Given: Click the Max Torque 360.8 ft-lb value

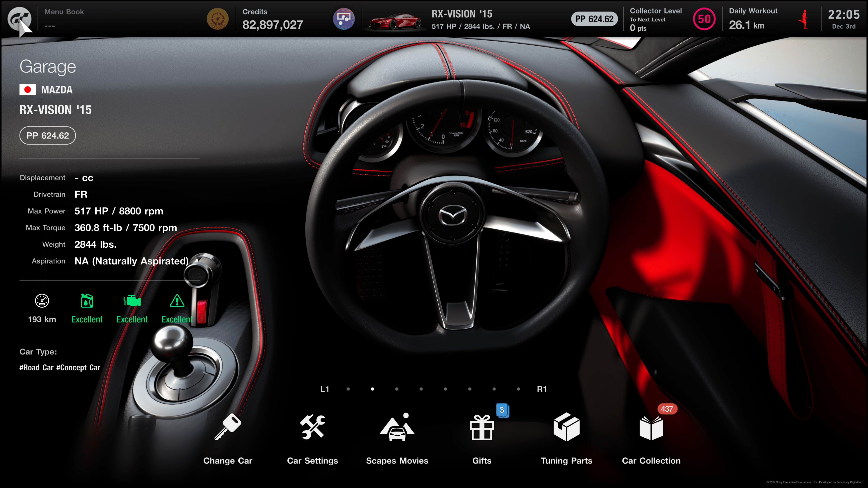Looking at the screenshot, I should pyautogui.click(x=125, y=228).
